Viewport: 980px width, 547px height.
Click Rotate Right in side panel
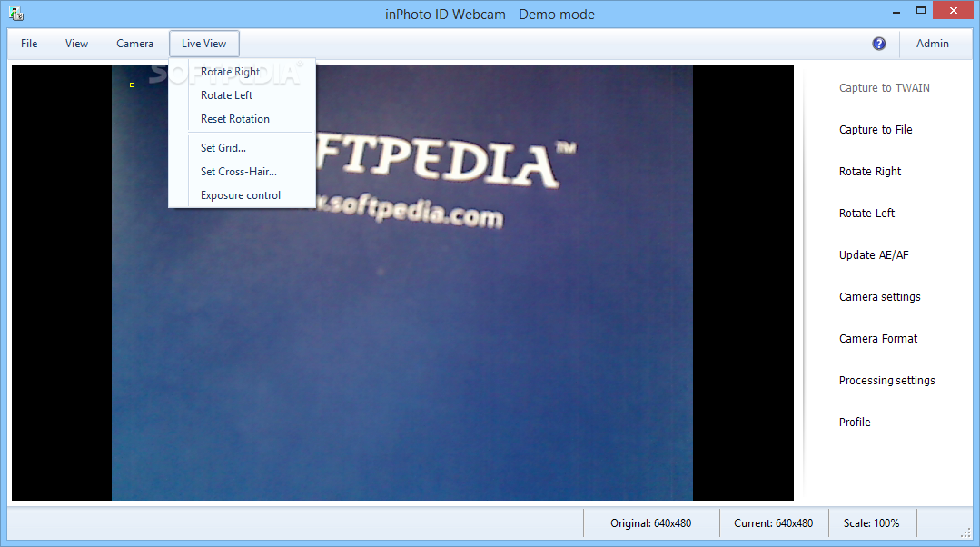[870, 172]
